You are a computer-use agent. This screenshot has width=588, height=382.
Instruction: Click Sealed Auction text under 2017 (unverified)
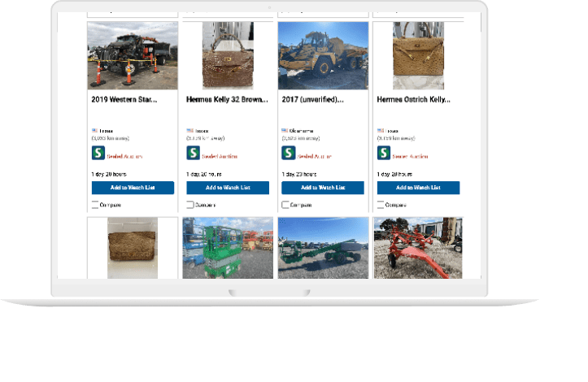point(315,157)
